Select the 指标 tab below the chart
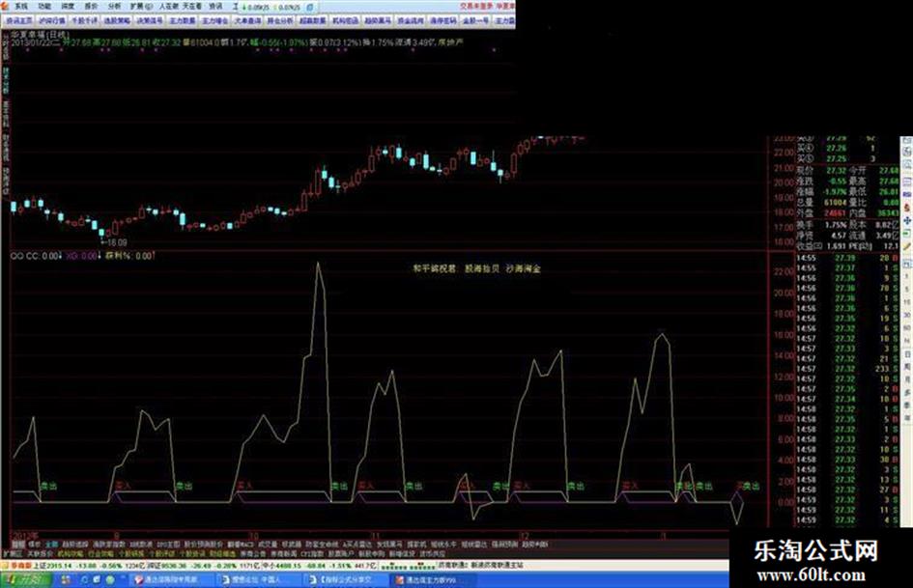This screenshot has height=588, width=913. tap(17, 545)
